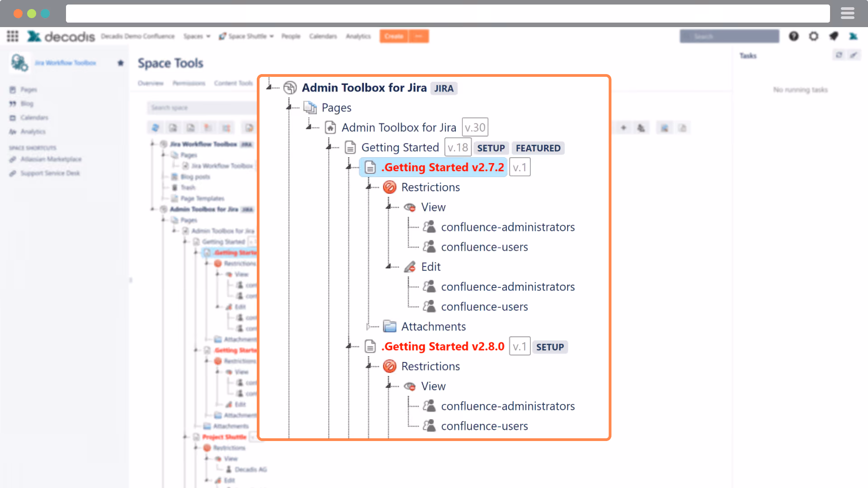Click the decadis logo
This screenshot has height=488, width=868.
61,36
